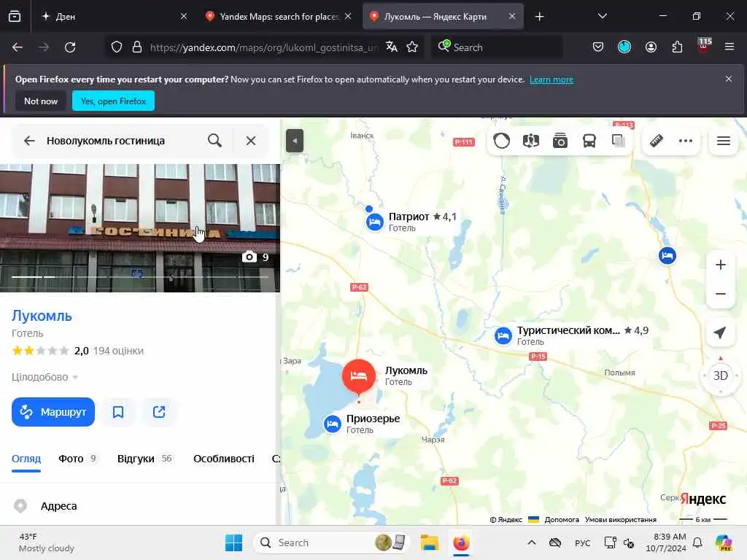Click the Firefox Search field

(x=496, y=47)
